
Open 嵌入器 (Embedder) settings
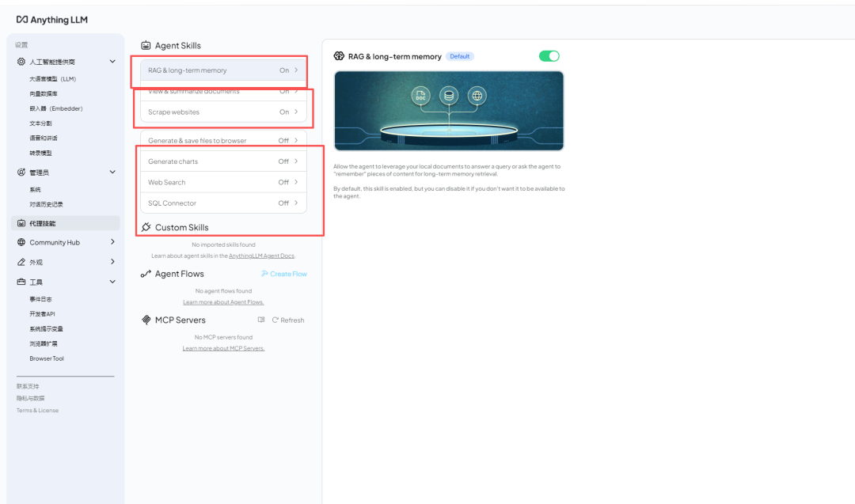click(x=55, y=108)
